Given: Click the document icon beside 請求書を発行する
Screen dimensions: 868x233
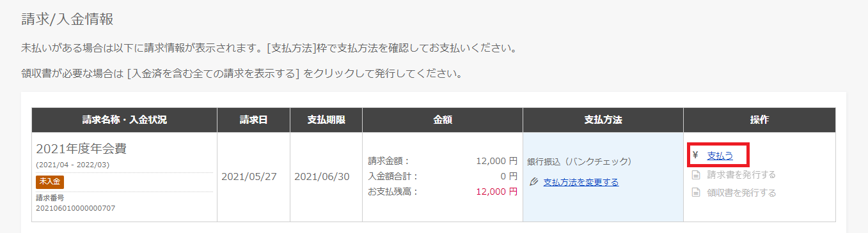Looking at the screenshot, I should click(695, 174).
